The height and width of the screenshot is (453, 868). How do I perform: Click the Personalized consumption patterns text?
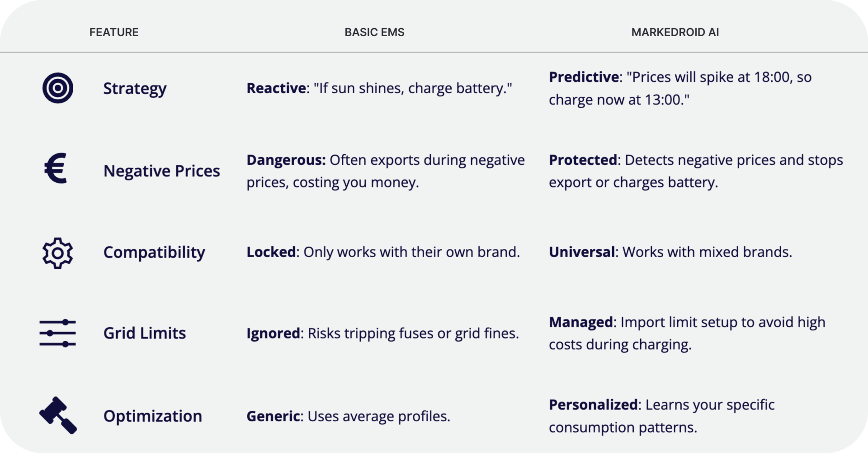pos(661,416)
